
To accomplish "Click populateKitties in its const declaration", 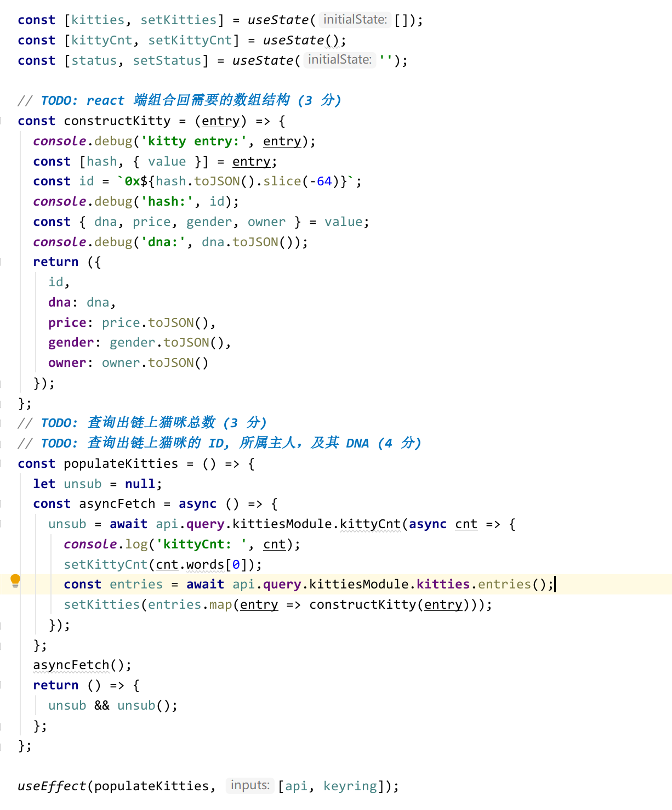I will [121, 463].
